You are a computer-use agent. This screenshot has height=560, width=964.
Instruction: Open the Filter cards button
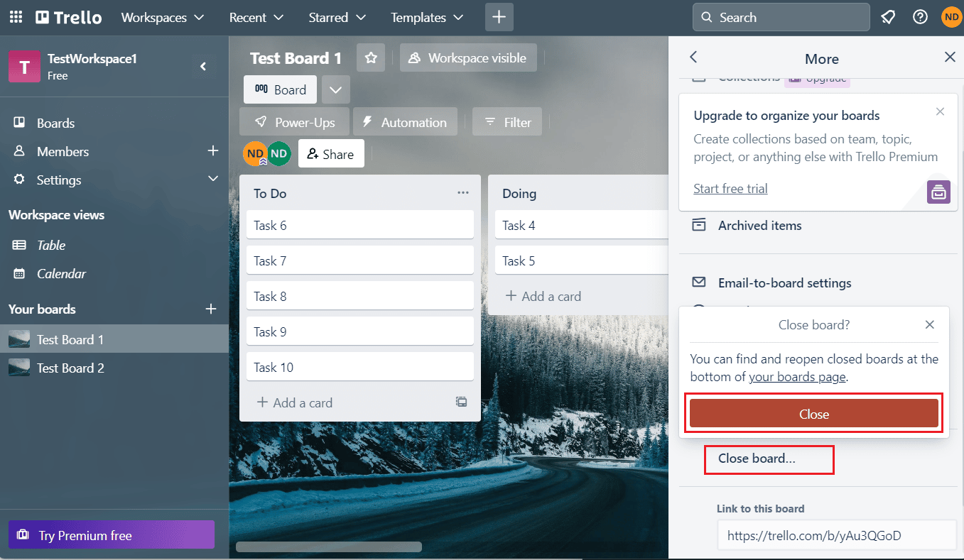[507, 122]
